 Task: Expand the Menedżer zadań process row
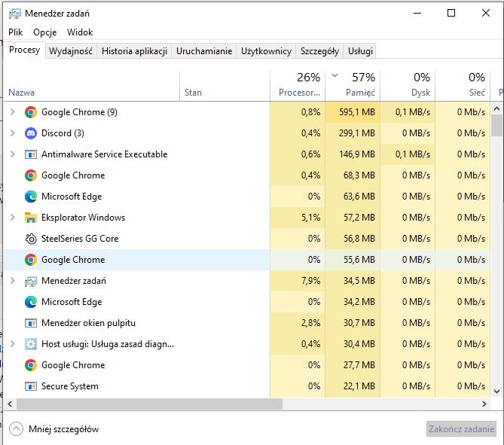pyautogui.click(x=13, y=281)
